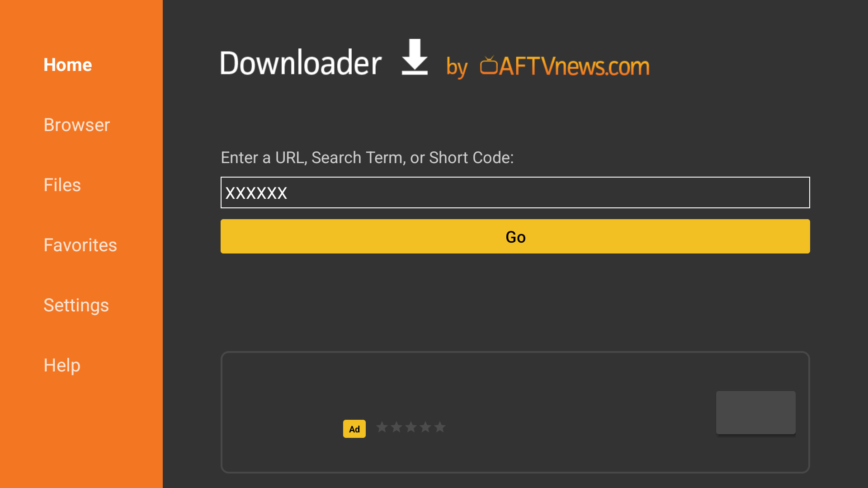
Task: Open Settings in the sidebar
Action: (x=76, y=305)
